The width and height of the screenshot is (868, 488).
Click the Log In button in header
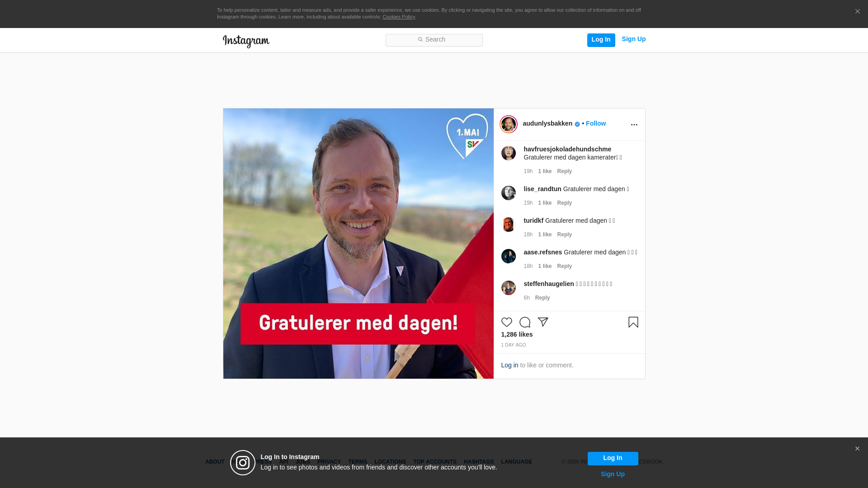[601, 40]
